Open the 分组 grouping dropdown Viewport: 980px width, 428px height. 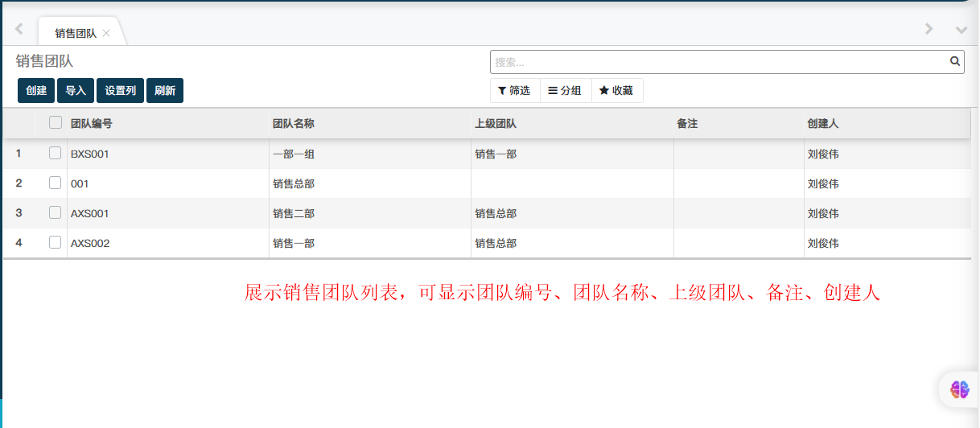tap(566, 91)
